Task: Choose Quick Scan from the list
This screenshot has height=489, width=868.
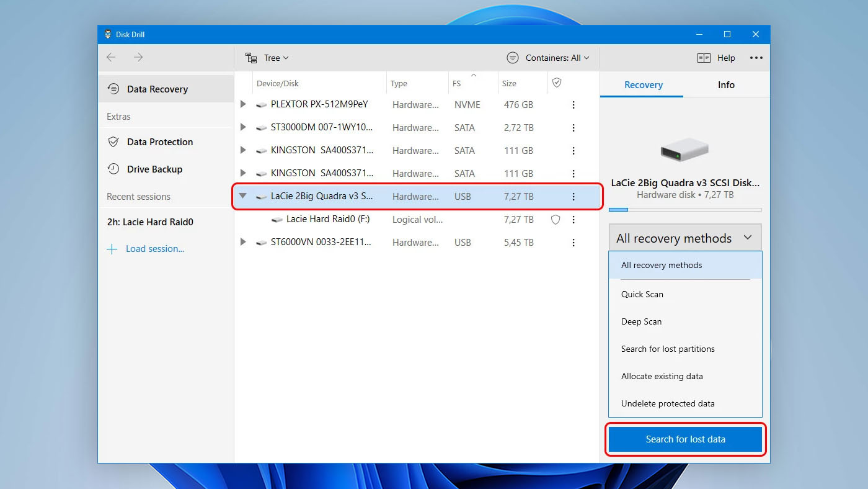Action: (x=685, y=294)
